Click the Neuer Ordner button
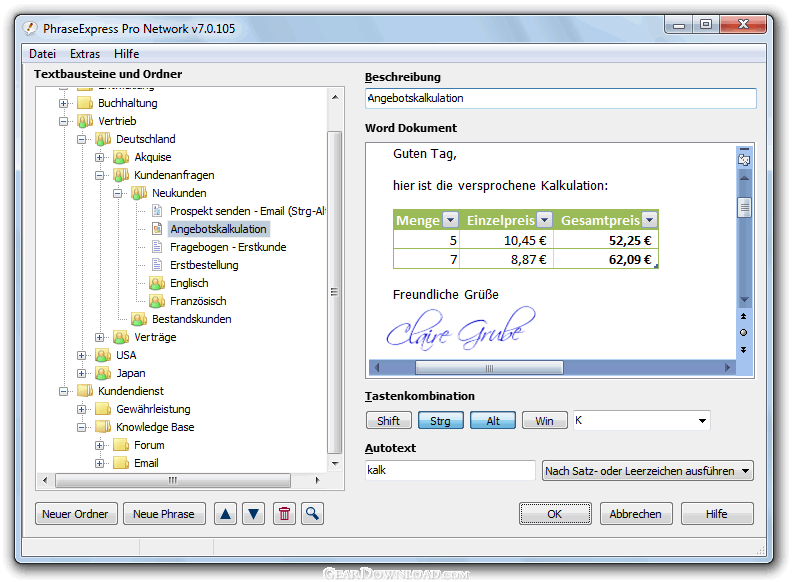Image resolution: width=792 pixels, height=582 pixels. [x=76, y=514]
